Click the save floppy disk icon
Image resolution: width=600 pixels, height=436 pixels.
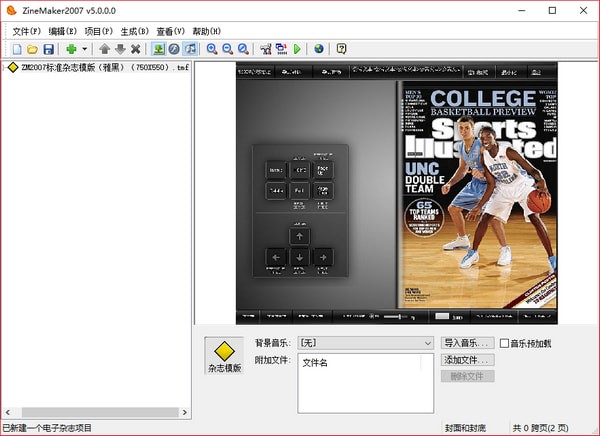[x=48, y=49]
